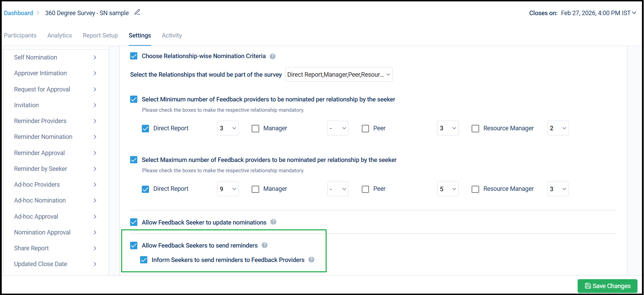Open Reminder by Seeker settings item
Image resolution: width=644 pixels, height=295 pixels.
[x=41, y=169]
